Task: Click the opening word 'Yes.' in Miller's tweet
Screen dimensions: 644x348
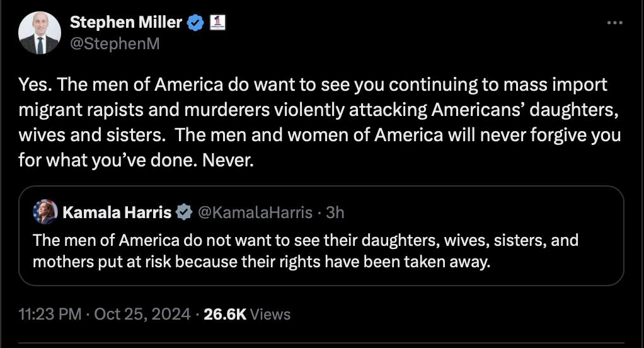Action: [x=32, y=84]
